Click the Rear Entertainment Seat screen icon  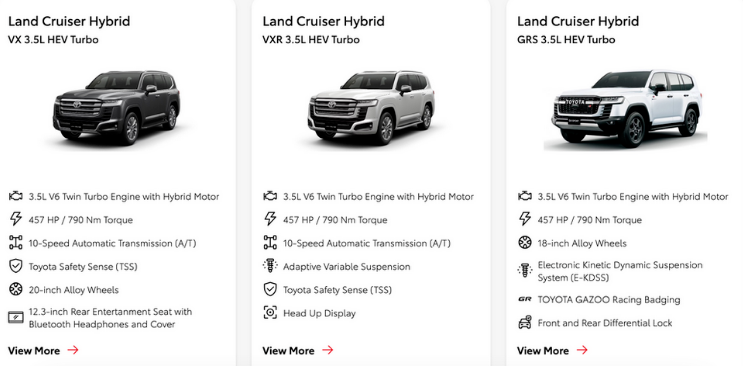point(16,318)
